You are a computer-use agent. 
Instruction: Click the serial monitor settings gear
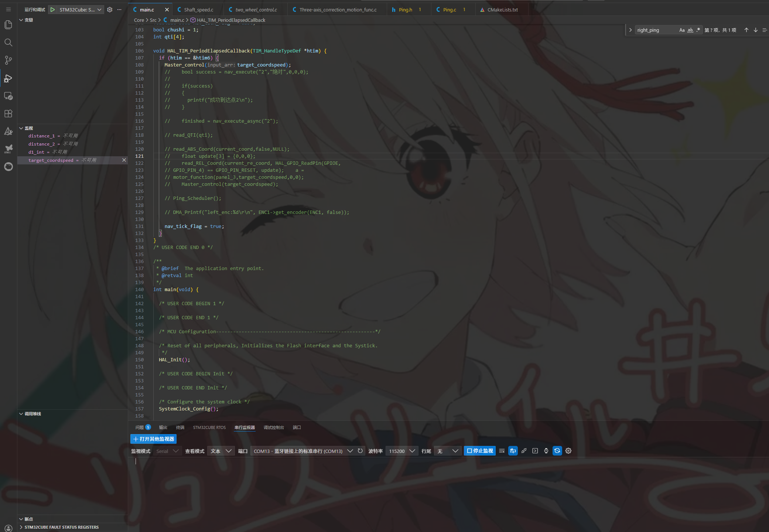tap(568, 451)
